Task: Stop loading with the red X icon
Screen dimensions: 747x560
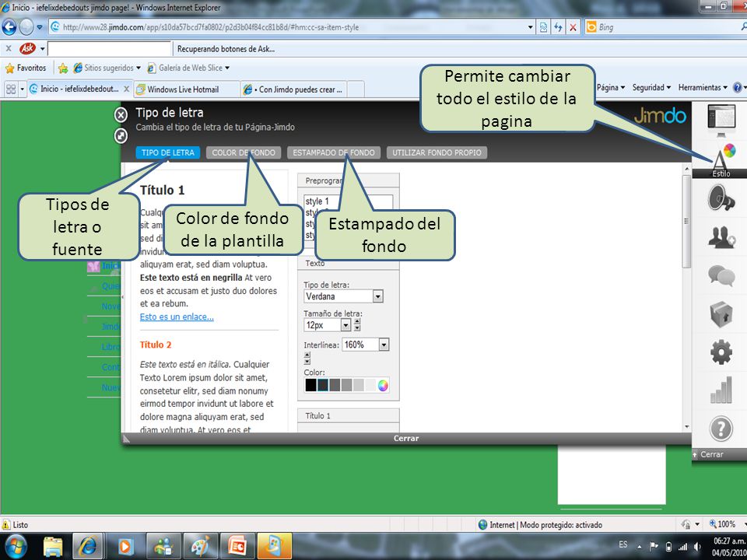Action: tap(573, 27)
